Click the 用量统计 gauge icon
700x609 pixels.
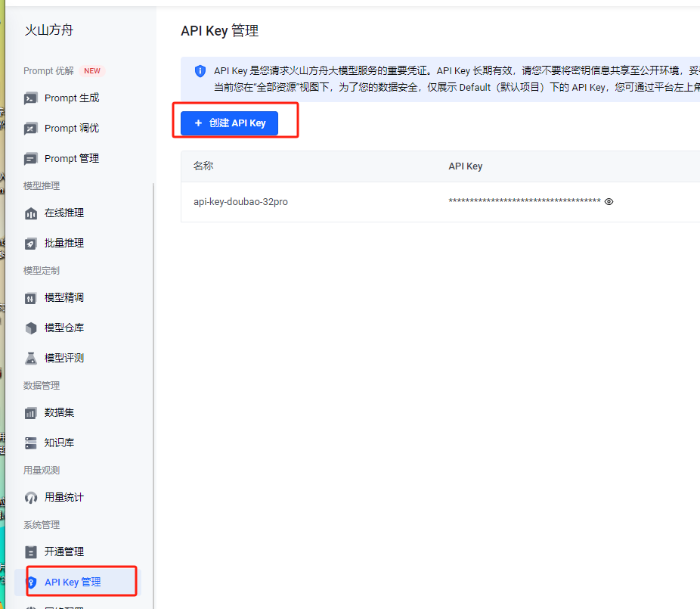pyautogui.click(x=31, y=498)
